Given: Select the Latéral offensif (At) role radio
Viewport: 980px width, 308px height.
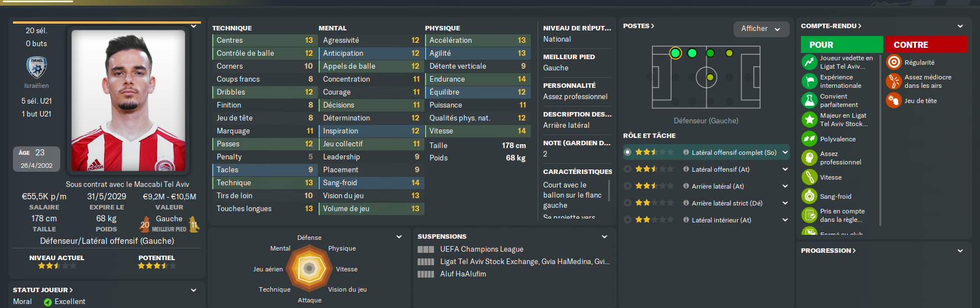Looking at the screenshot, I should point(628,169).
